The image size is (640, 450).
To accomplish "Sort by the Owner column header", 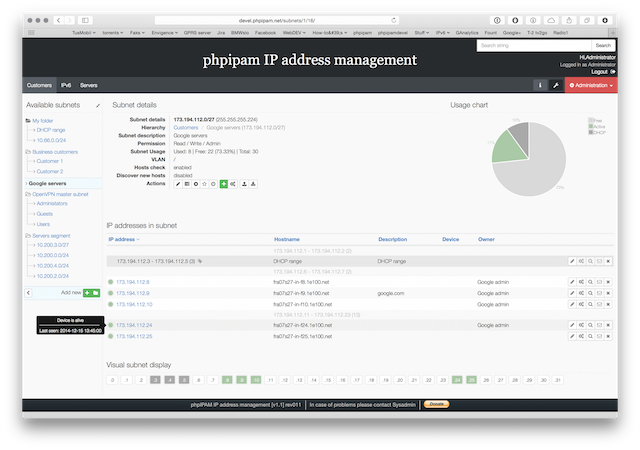I will (486, 239).
